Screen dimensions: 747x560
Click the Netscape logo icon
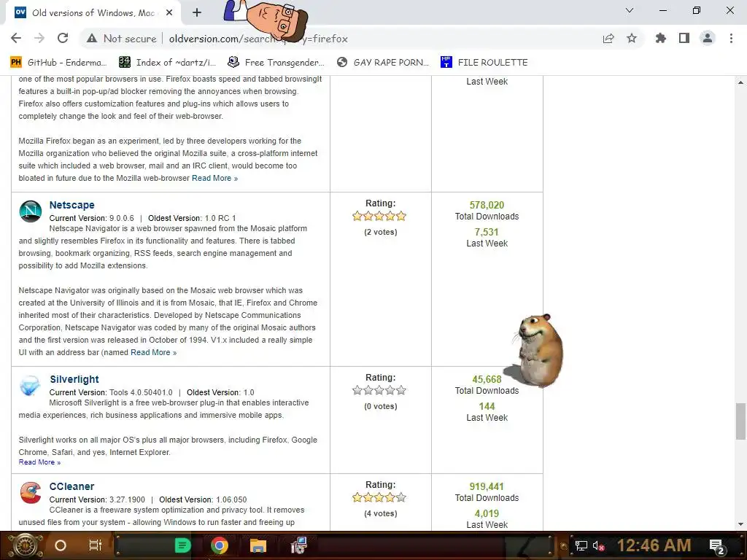point(31,211)
